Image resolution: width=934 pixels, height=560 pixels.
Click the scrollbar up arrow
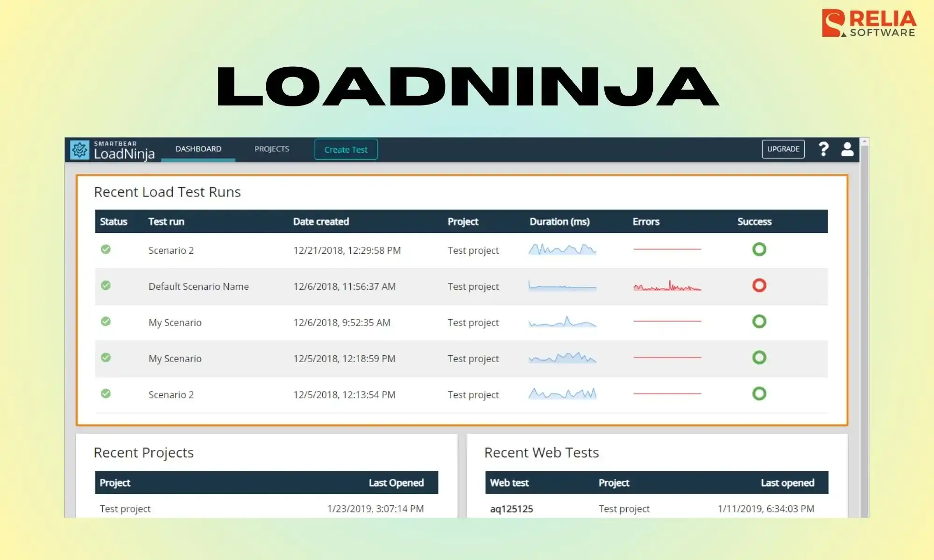864,141
